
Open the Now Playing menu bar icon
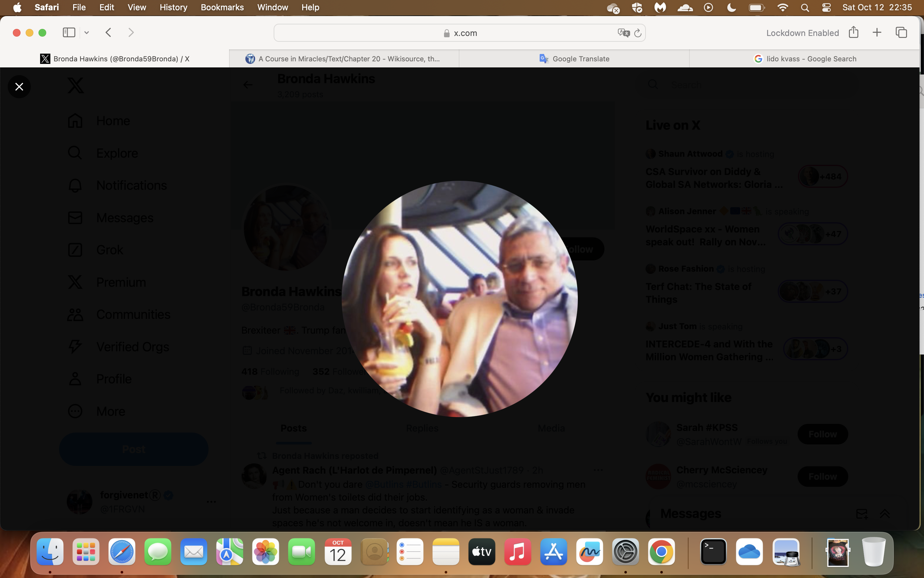pos(708,8)
